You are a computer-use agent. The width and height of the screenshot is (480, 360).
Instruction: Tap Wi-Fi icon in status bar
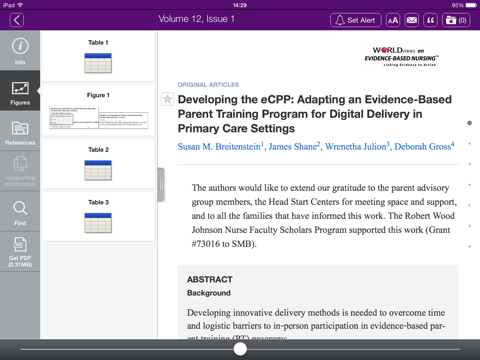point(20,5)
